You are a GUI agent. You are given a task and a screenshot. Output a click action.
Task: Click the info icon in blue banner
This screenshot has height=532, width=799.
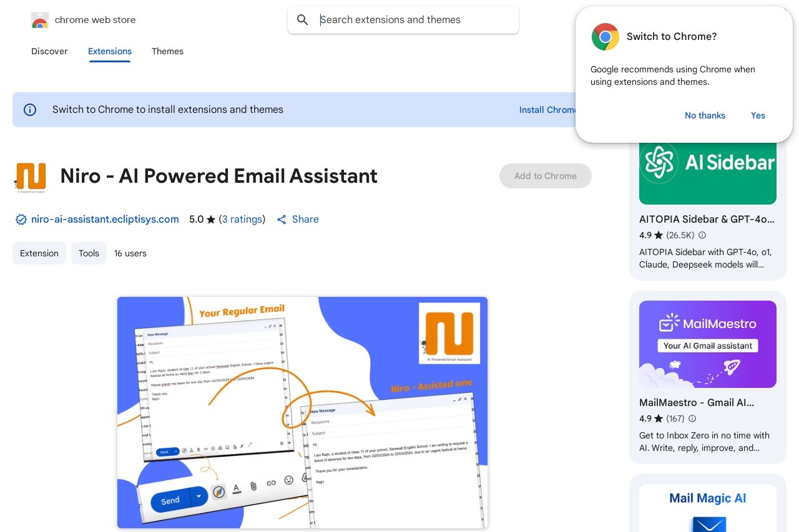tap(30, 110)
